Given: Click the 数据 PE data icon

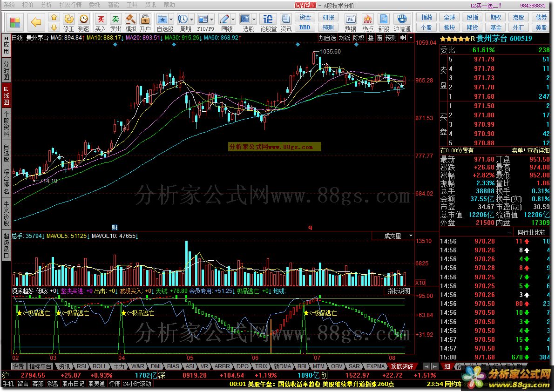Looking at the screenshot, I should [351, 23].
